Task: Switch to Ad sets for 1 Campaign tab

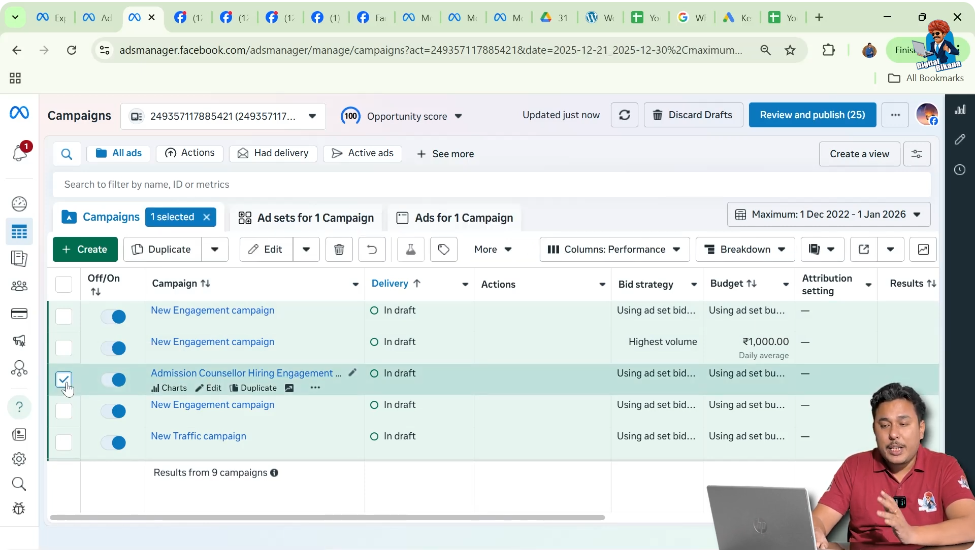Action: tap(306, 218)
